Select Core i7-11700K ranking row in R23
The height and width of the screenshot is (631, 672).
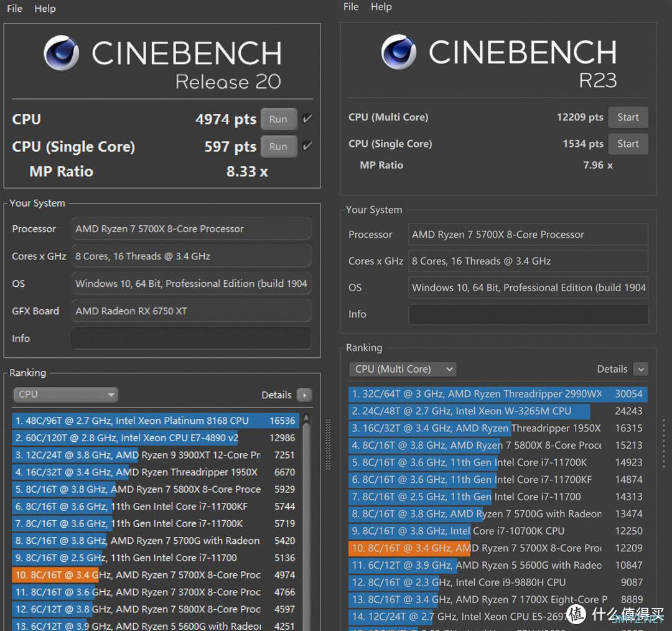click(x=498, y=462)
